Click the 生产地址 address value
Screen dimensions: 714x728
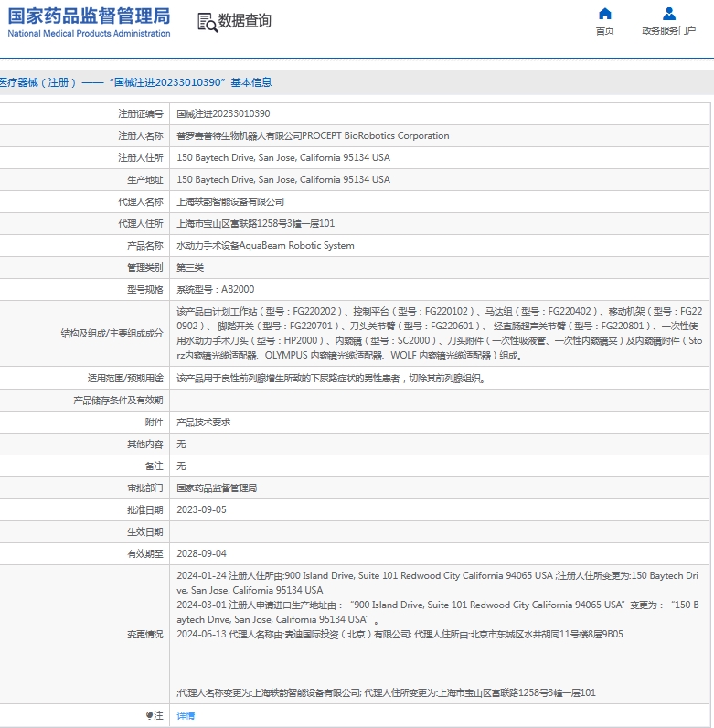coord(283,179)
